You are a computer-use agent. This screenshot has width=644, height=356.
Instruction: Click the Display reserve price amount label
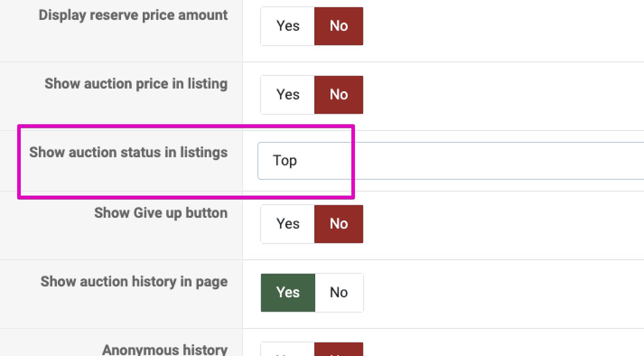click(133, 15)
